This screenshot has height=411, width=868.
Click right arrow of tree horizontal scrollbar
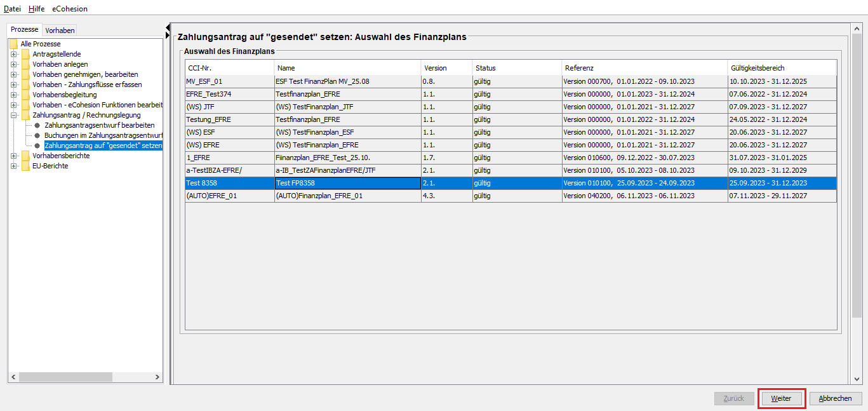157,377
